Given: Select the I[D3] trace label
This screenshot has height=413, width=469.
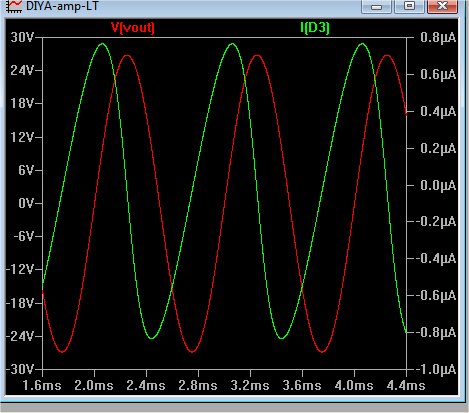Looking at the screenshot, I should (x=315, y=28).
